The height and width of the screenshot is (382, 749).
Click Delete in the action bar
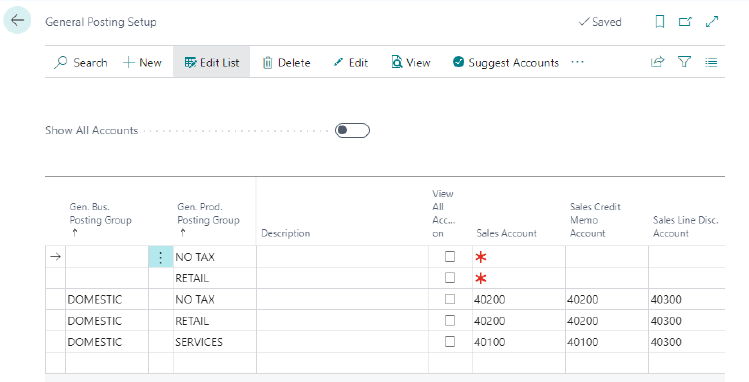287,63
